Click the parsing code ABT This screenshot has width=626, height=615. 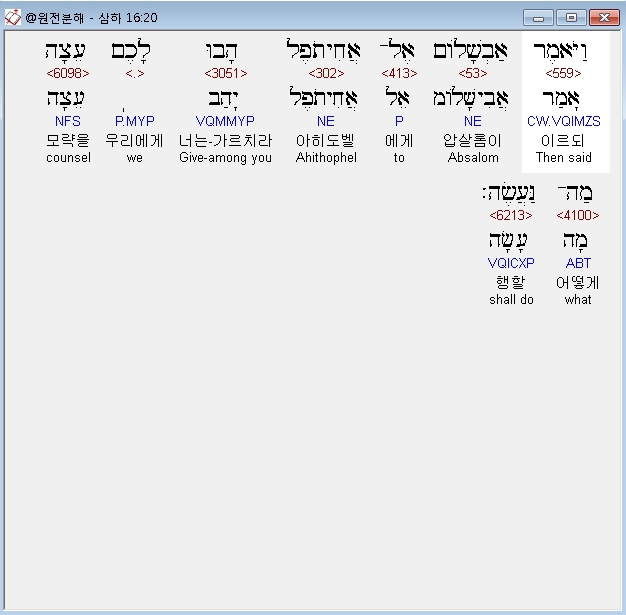pyautogui.click(x=578, y=263)
